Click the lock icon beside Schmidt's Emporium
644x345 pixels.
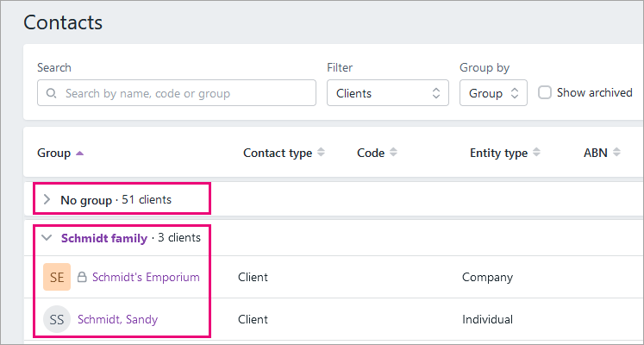tap(83, 278)
